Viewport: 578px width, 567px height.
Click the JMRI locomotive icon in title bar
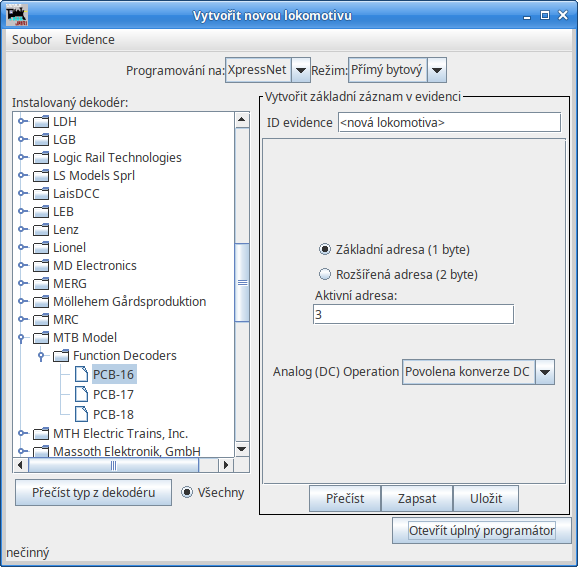tap(17, 15)
